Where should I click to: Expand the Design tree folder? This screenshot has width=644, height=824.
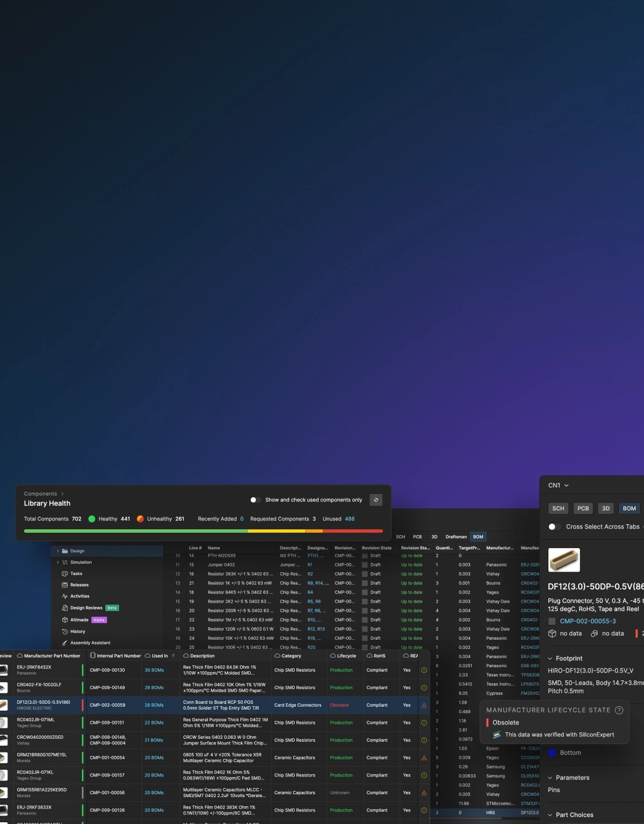click(x=58, y=551)
